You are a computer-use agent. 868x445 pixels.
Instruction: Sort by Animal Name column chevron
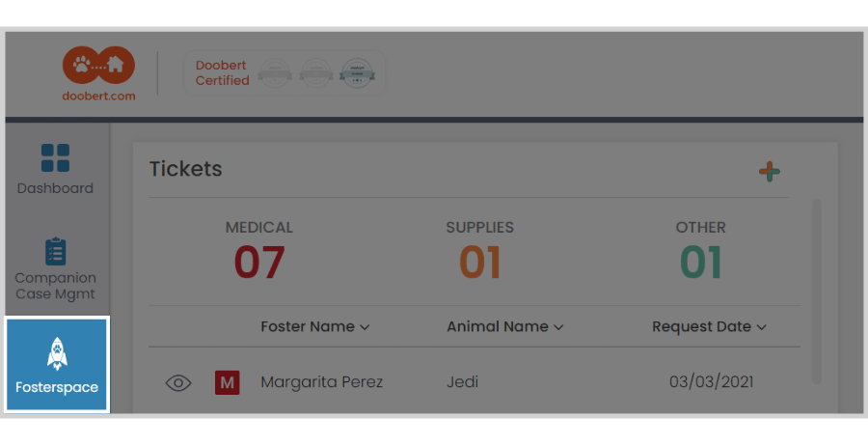click(558, 327)
